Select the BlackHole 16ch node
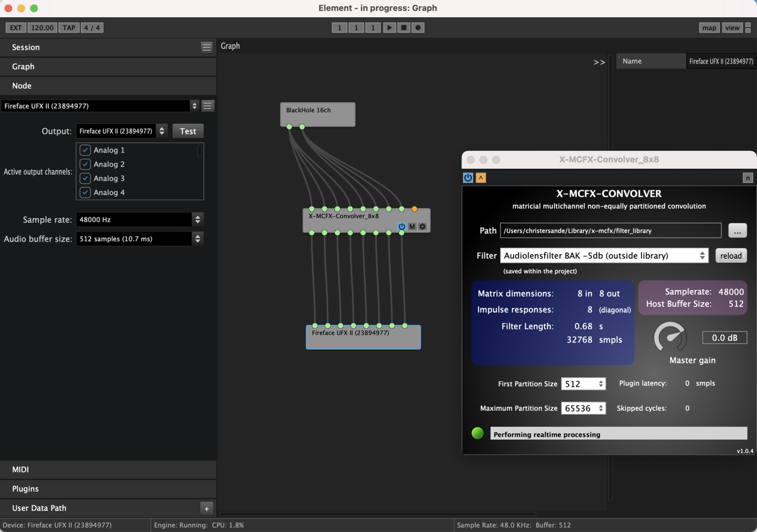 [317, 114]
